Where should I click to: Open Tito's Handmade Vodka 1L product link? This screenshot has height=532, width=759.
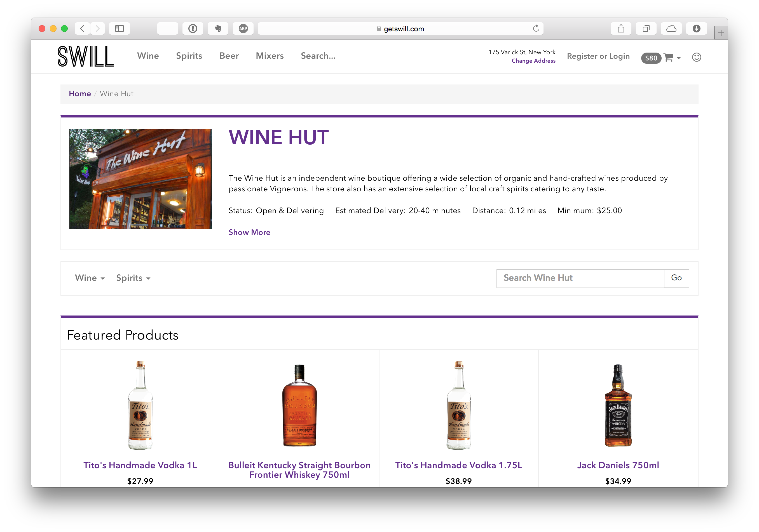click(140, 465)
